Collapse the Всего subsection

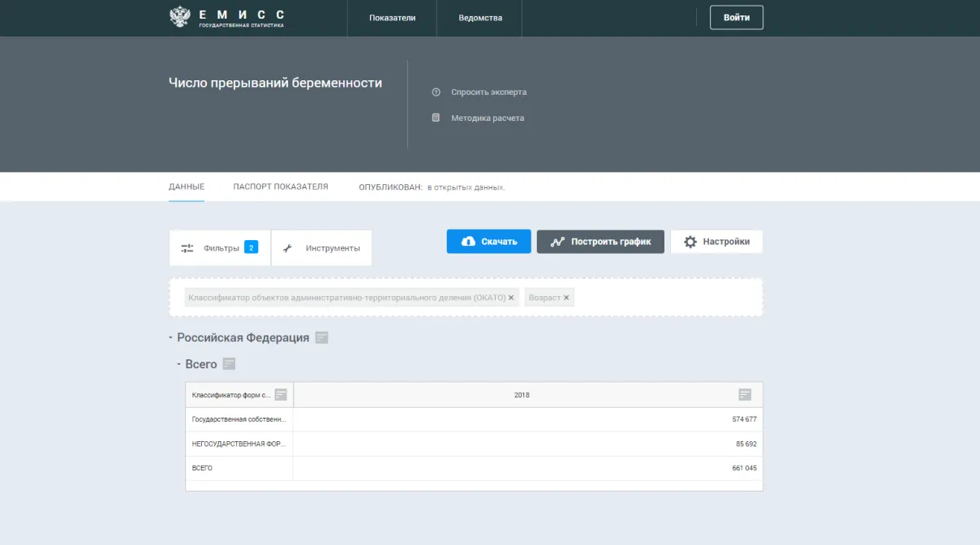pos(178,364)
